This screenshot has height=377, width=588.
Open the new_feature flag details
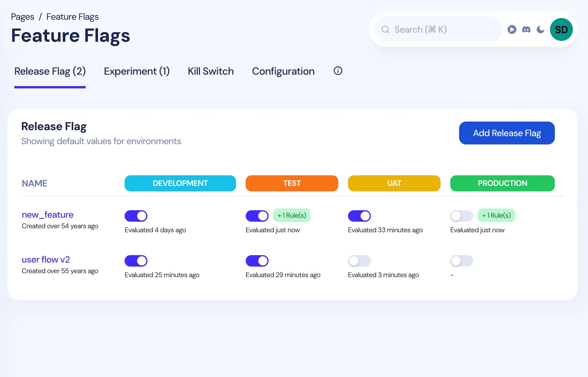tap(47, 215)
